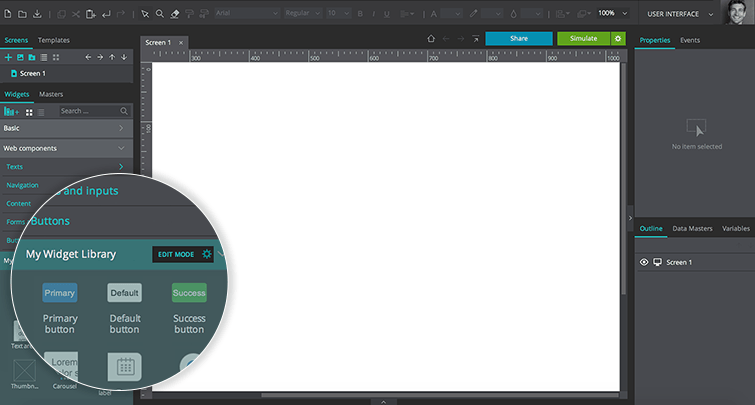Activate the magnifier zoom tool
Image resolution: width=755 pixels, height=405 pixels.
point(159,14)
